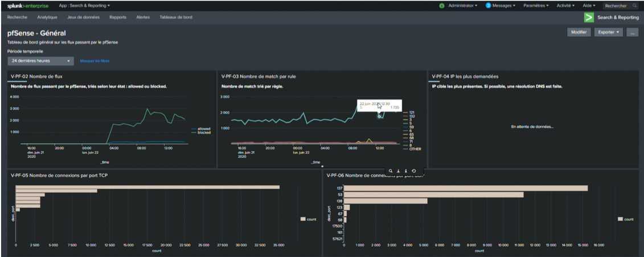
Task: Open search icon in V-PF-03 panel footer
Action: coord(391,171)
